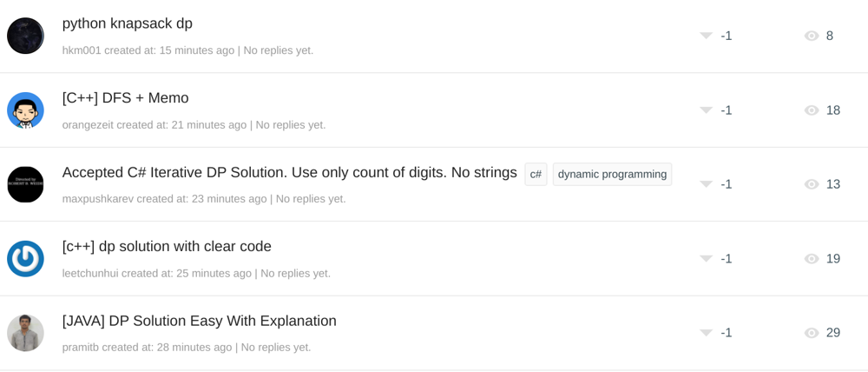This screenshot has width=868, height=372.
Task: Click vote arrow on [C++] DFS + Memo
Action: click(x=706, y=110)
